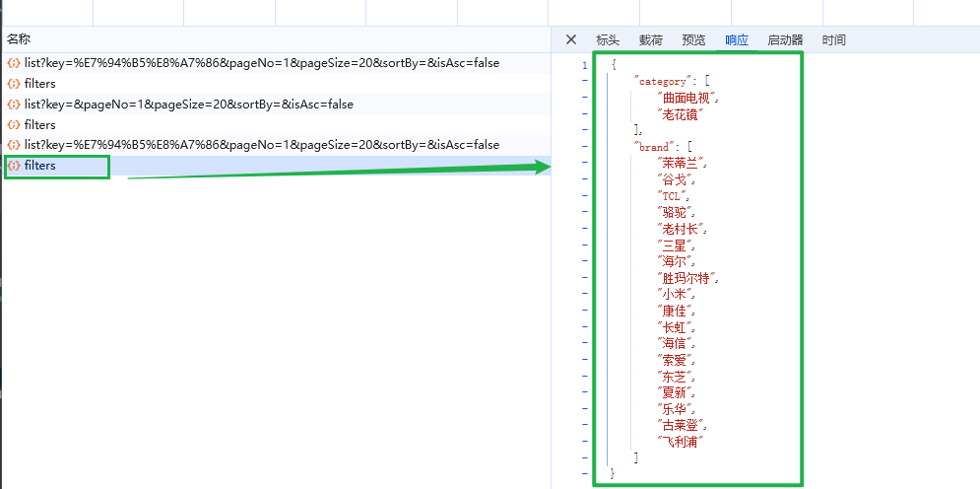Click JSON icon of list?key=&pageNo=1 request
Image resolution: width=980 pixels, height=489 pixels.
pos(14,105)
